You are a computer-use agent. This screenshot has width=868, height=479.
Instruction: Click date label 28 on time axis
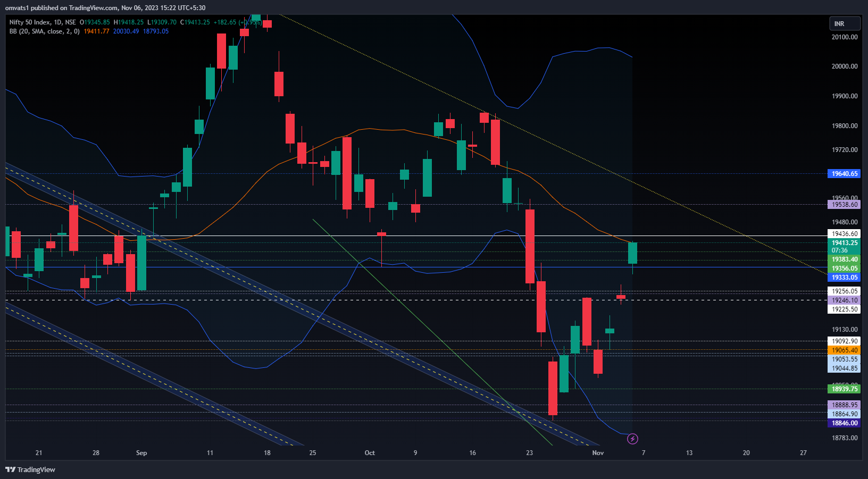96,453
